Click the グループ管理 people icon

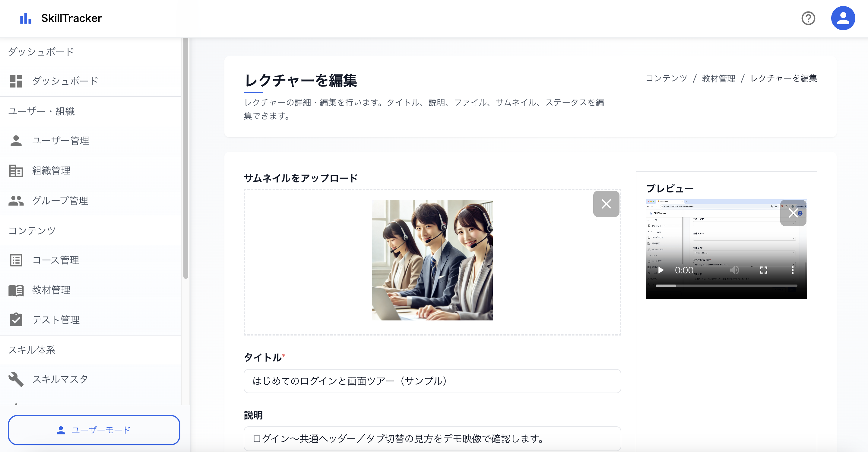[x=16, y=201]
